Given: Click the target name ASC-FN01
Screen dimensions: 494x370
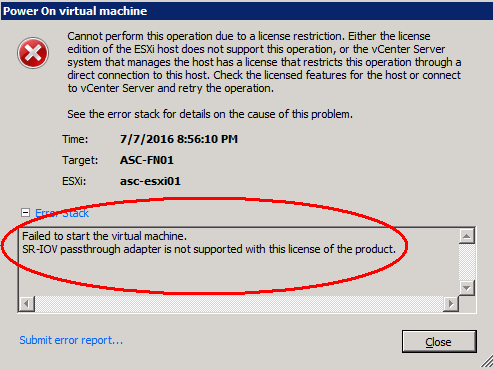Looking at the screenshot, I should [147, 160].
